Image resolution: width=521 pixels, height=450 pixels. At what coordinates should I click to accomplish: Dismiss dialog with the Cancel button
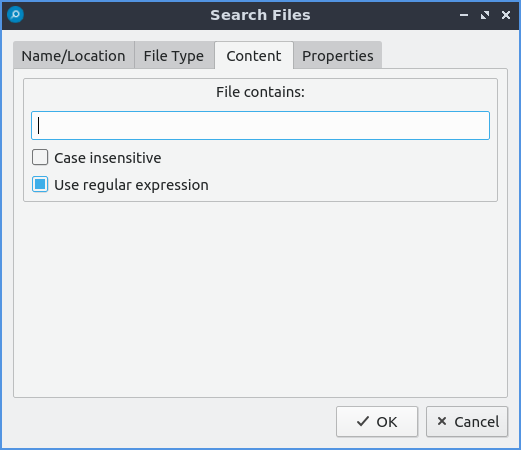coord(467,422)
